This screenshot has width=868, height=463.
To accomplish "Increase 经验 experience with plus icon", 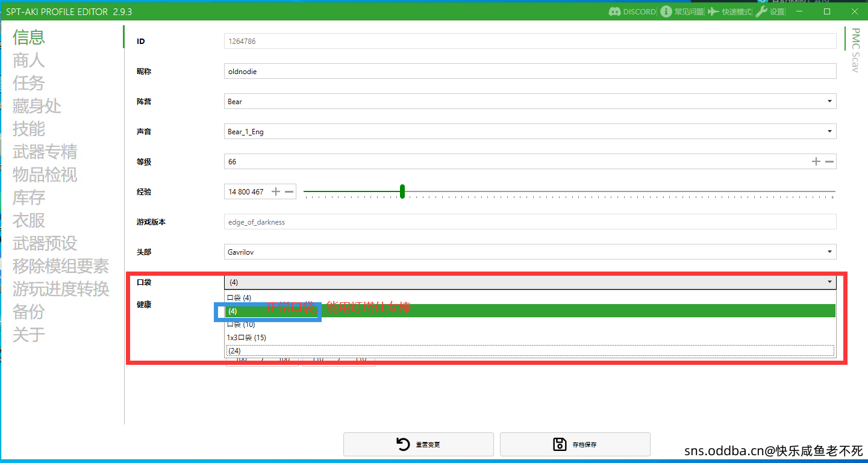I will click(x=276, y=191).
